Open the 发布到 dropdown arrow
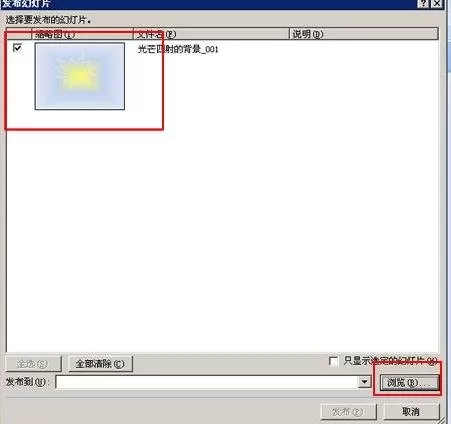Screen dimensions: 451x424 [x=364, y=382]
